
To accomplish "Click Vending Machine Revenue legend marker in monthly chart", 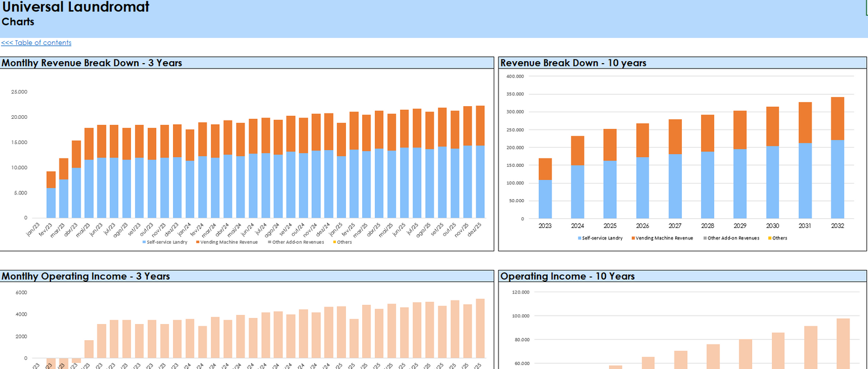I will 196,242.
